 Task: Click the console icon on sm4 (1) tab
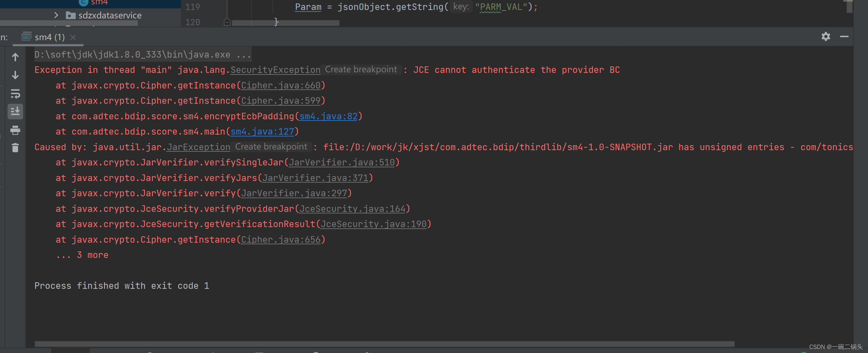(x=26, y=37)
